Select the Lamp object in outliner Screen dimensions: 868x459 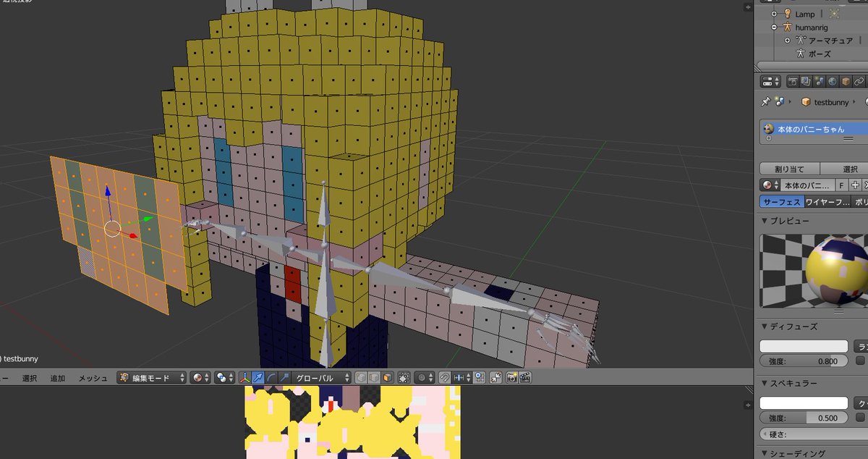coord(804,14)
